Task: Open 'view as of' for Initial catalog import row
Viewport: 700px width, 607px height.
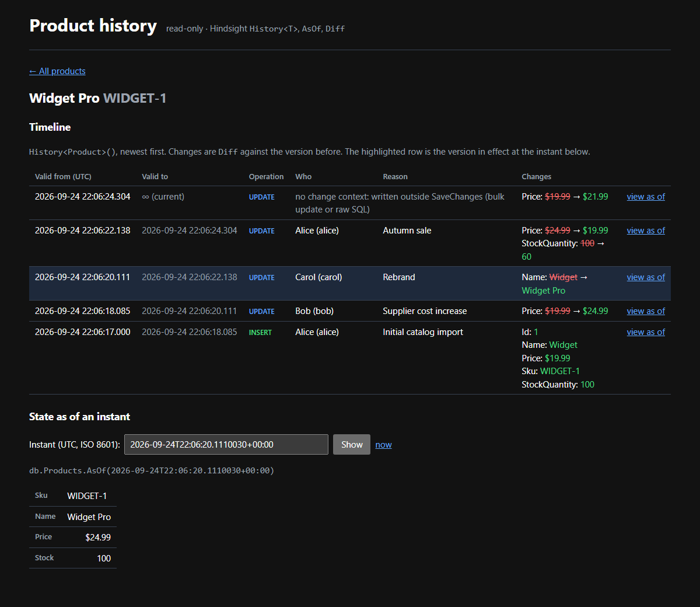Action: pyautogui.click(x=646, y=332)
